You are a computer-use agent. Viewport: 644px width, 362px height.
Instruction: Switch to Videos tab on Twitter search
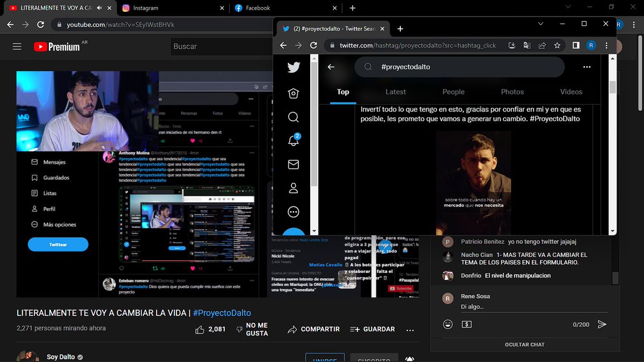click(571, 92)
